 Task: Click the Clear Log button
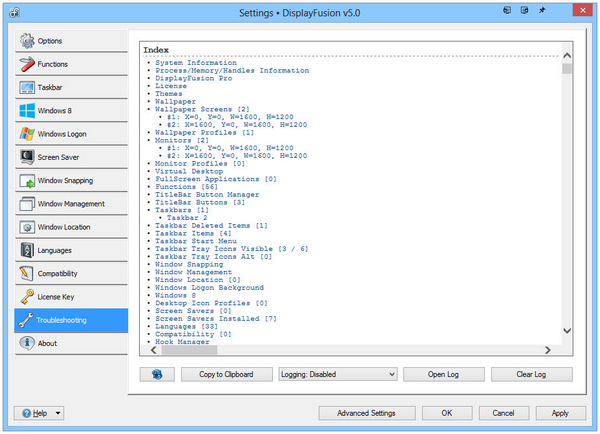coord(532,374)
